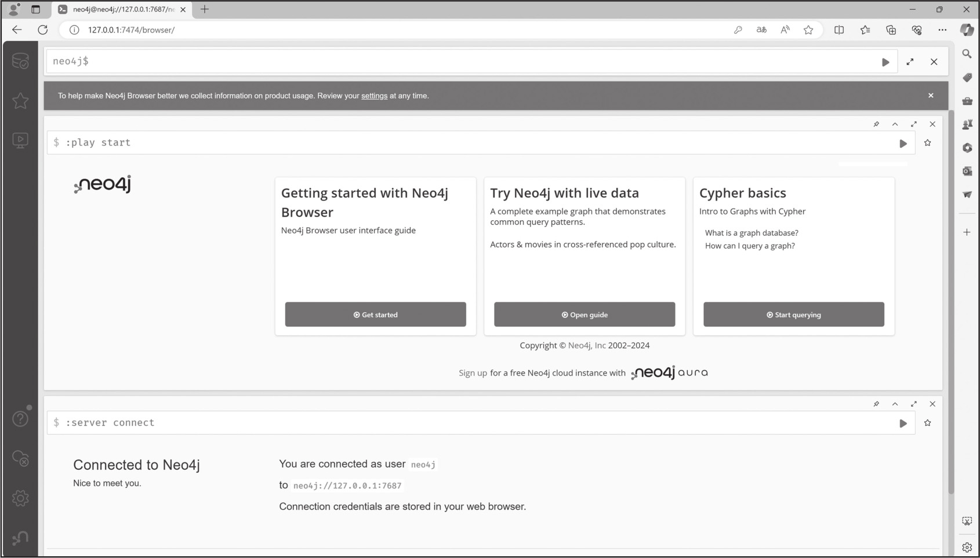The image size is (980, 558).
Task: Rerun the :play start command
Action: (903, 143)
